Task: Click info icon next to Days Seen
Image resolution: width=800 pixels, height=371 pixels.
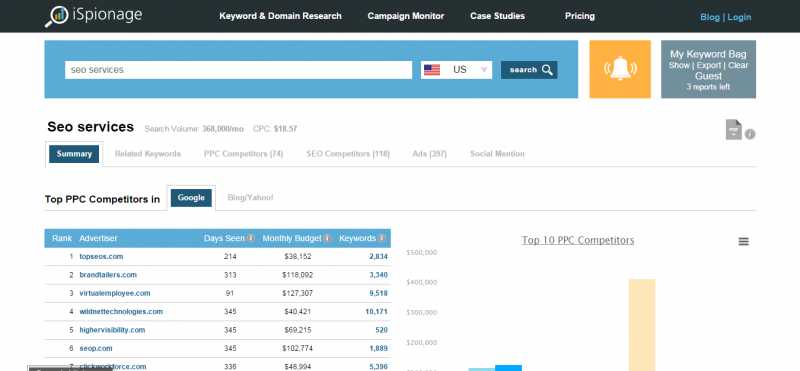Action: 251,238
